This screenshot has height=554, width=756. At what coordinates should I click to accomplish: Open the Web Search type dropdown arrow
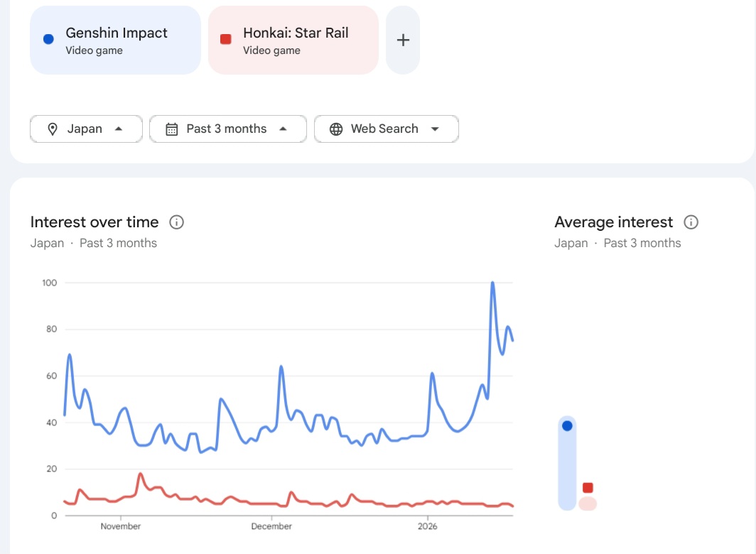tap(435, 129)
